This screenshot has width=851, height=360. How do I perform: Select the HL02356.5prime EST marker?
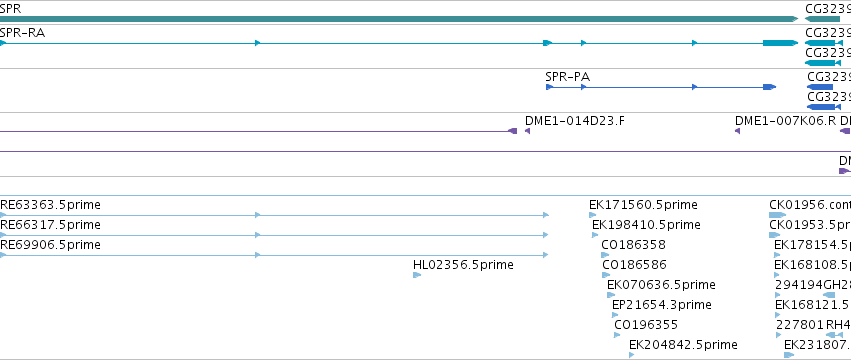click(x=417, y=275)
